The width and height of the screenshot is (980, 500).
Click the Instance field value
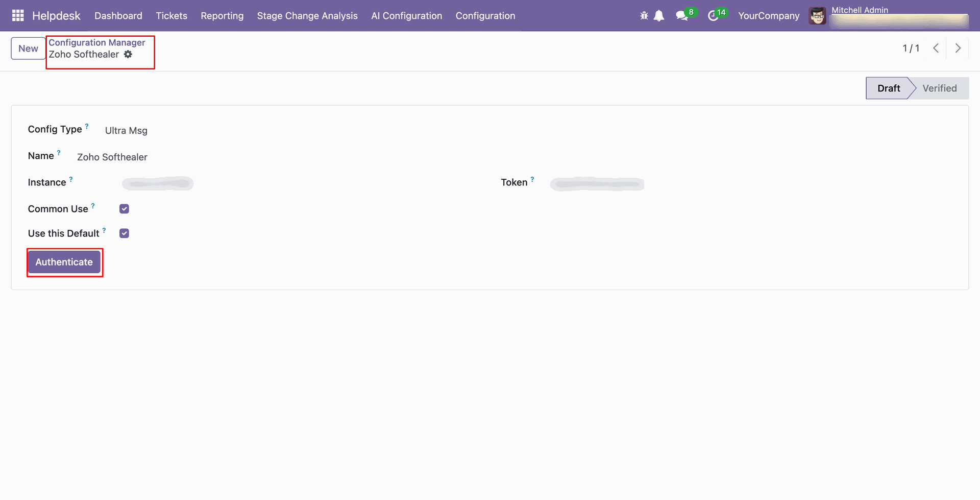pos(158,183)
